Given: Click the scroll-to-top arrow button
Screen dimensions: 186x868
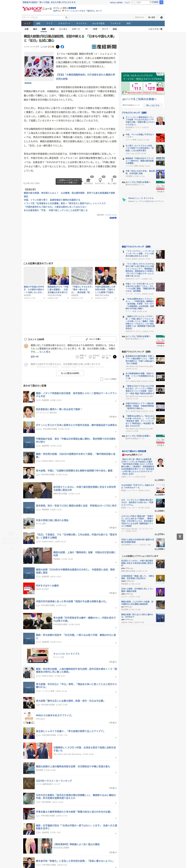Looking at the screenshot, I should click(x=180, y=537).
